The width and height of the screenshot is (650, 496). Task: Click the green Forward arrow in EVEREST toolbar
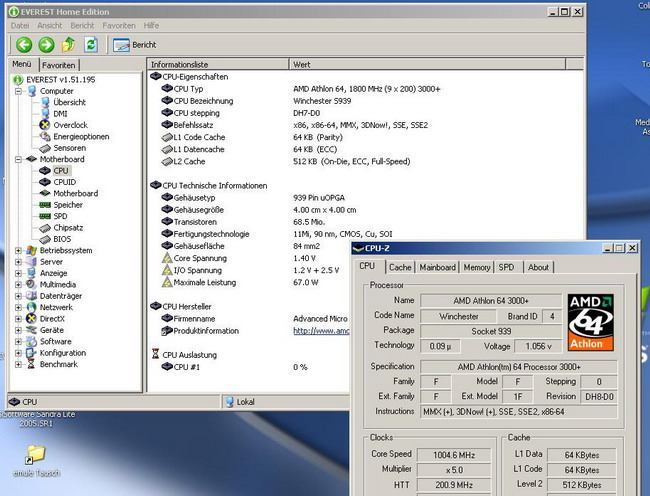tap(46, 44)
